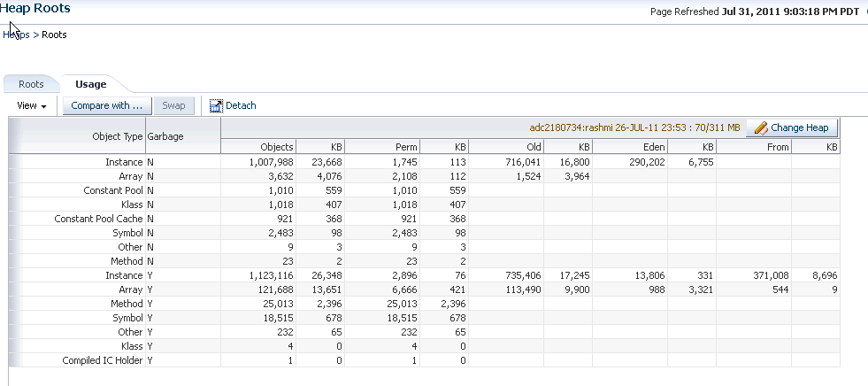Select the Usage tab
The height and width of the screenshot is (386, 868).
(91, 84)
